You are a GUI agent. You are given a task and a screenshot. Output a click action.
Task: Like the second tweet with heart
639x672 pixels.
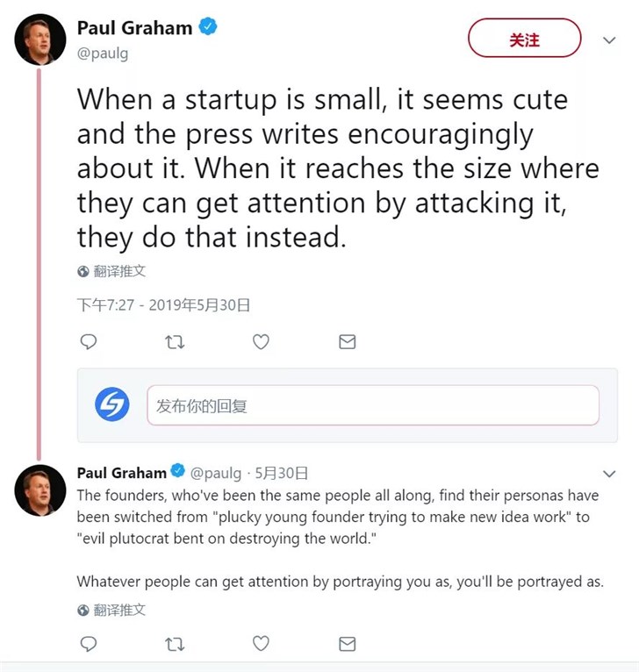coord(261,644)
